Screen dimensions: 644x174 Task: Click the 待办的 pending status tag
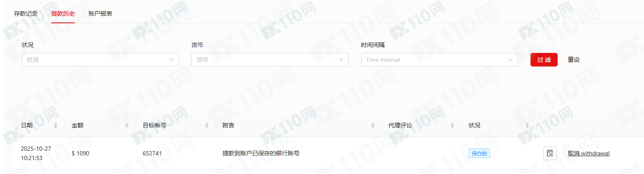coord(479,153)
